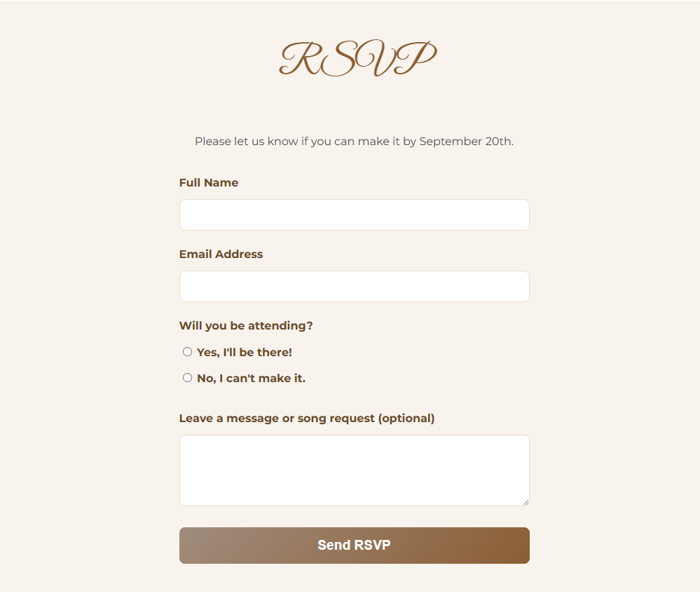This screenshot has height=596, width=700.
Task: Click the "No, I can't make it." label text
Action: 251,379
